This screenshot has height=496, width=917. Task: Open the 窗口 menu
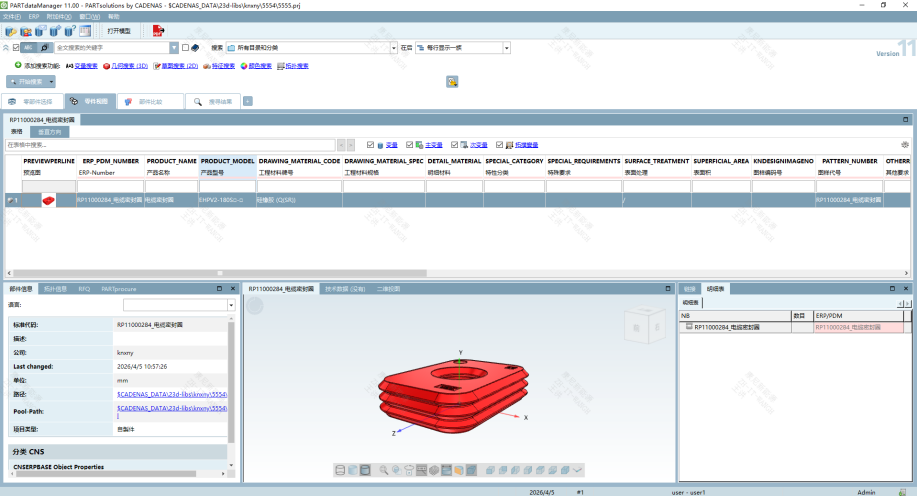[89, 16]
